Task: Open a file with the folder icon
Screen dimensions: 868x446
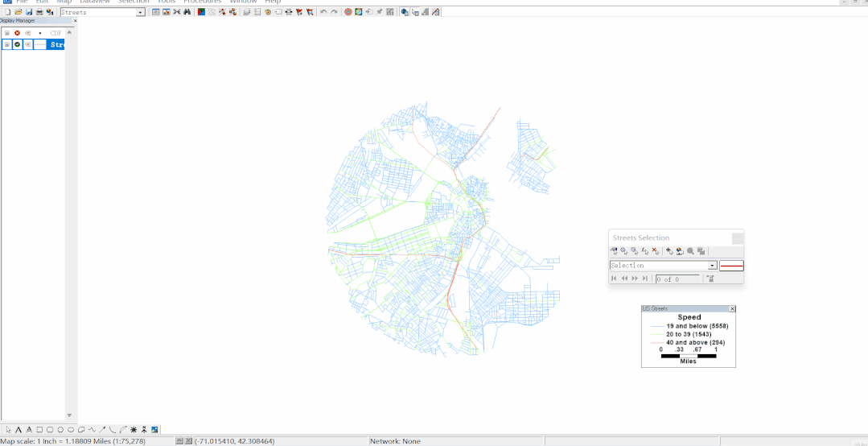Action: coord(19,11)
